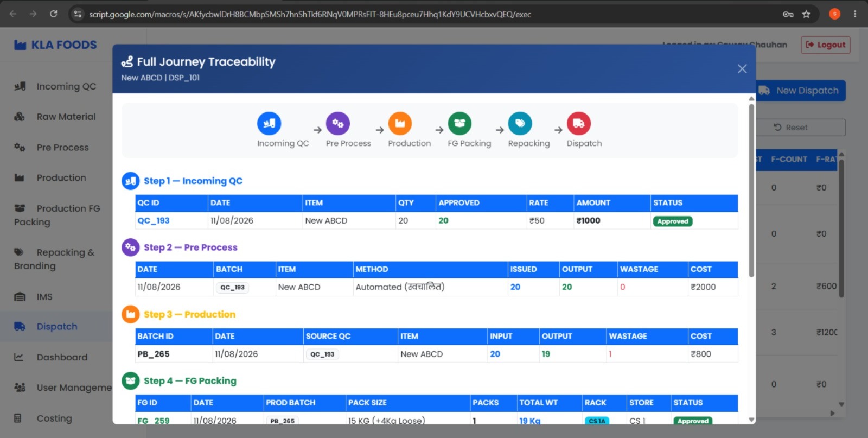The height and width of the screenshot is (438, 868).
Task: Click the background table vertical scrollbar
Action: 841,228
